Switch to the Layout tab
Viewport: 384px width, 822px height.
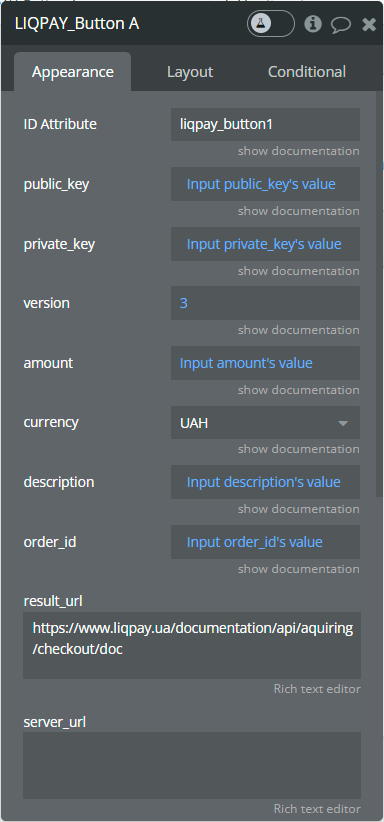tap(190, 72)
